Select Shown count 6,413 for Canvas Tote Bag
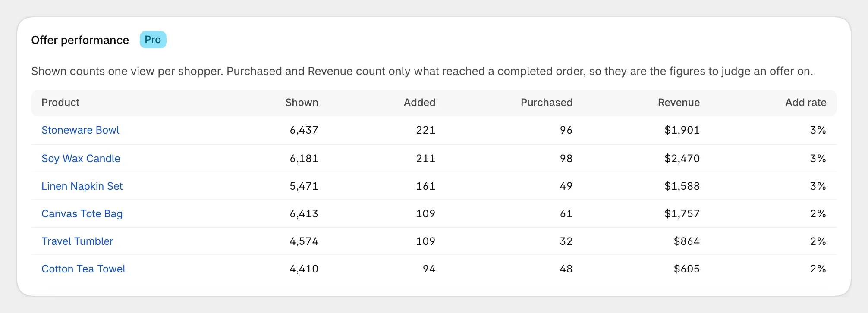 click(x=304, y=214)
